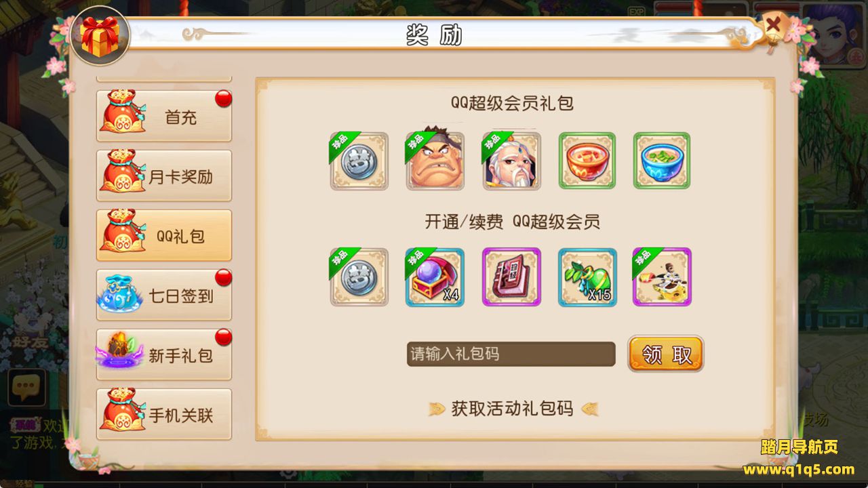
Task: Tap the red book reward item
Action: [511, 277]
